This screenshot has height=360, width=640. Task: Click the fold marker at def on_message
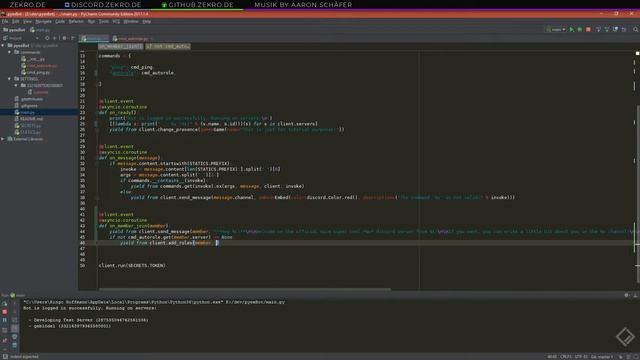coord(96,158)
